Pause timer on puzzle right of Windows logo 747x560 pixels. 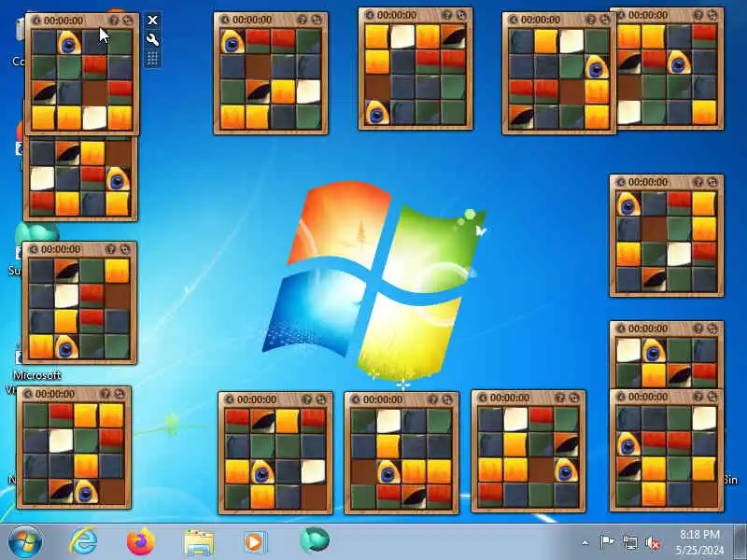coord(621,182)
